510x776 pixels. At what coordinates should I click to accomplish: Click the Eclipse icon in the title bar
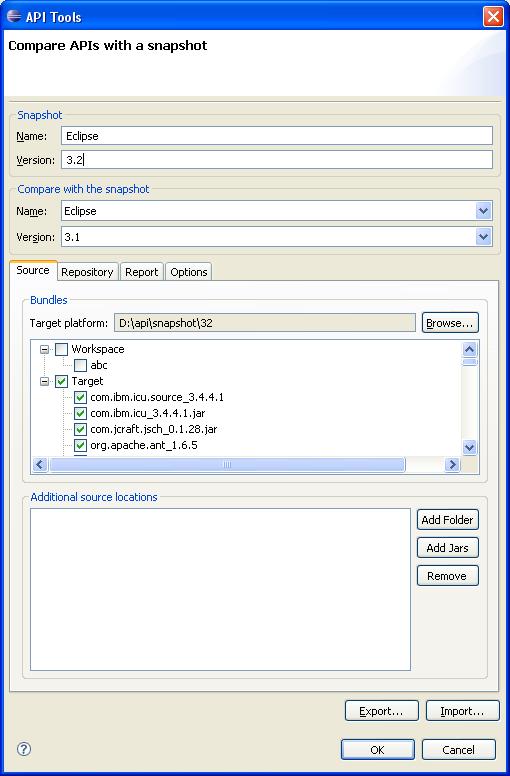click(14, 16)
